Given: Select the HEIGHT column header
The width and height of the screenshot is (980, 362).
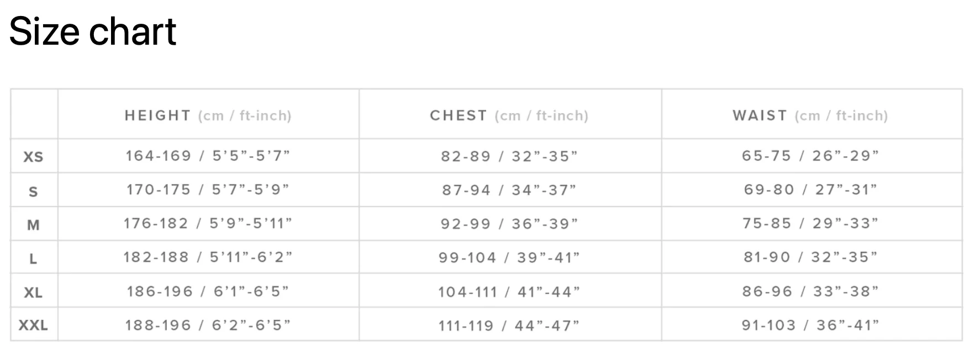Looking at the screenshot, I should pyautogui.click(x=208, y=115).
